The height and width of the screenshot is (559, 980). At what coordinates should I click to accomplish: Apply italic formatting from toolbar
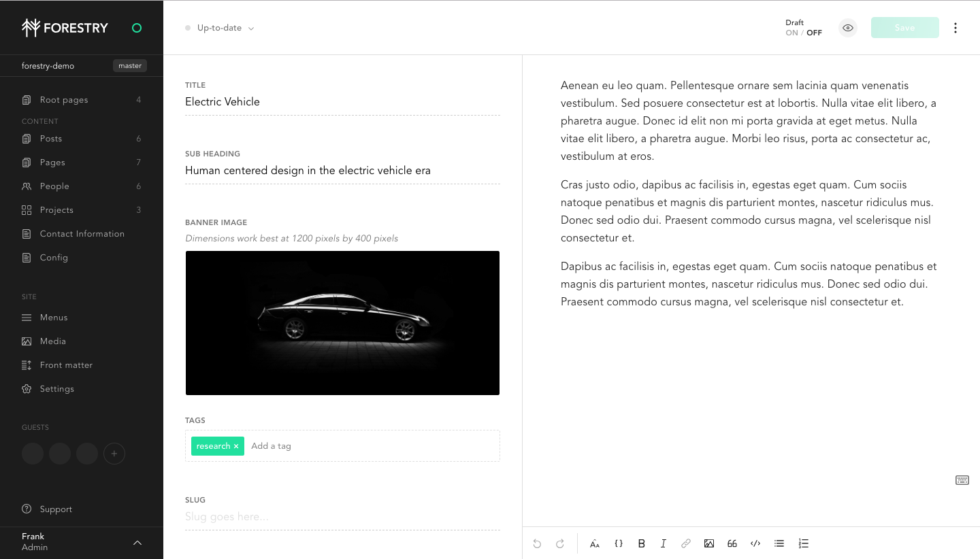click(663, 543)
